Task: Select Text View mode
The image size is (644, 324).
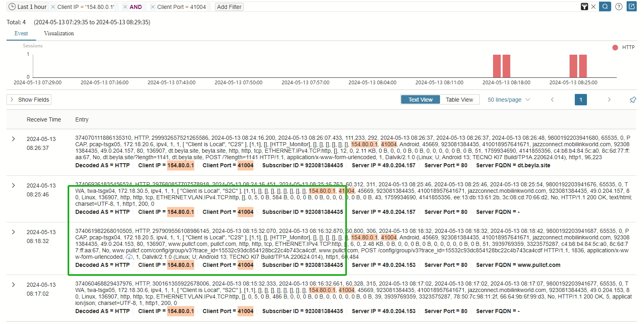Action: tap(420, 100)
